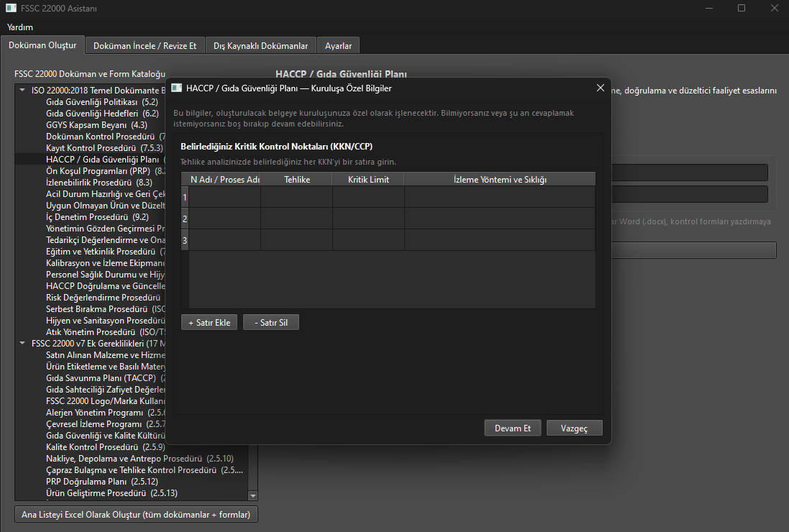Select Gıda Sahteciliği Zafiyet item
Screen dimensions: 789x532
click(x=106, y=390)
